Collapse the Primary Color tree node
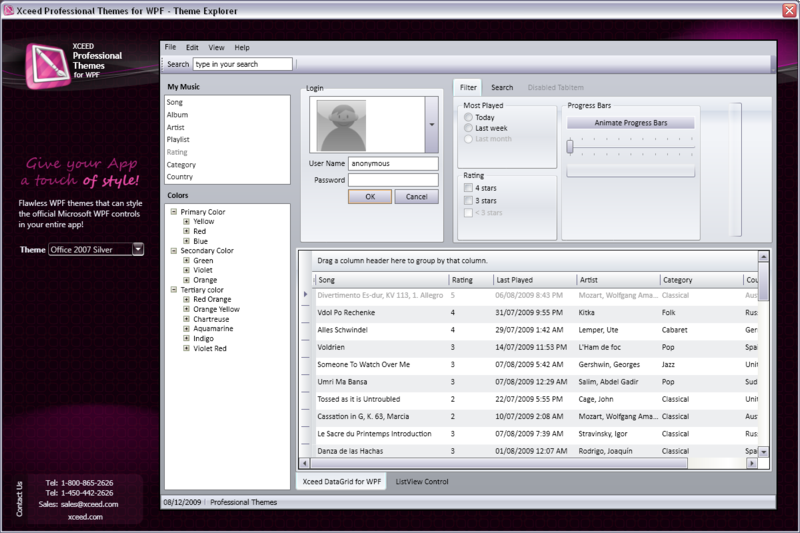This screenshot has width=800, height=533. click(x=174, y=211)
